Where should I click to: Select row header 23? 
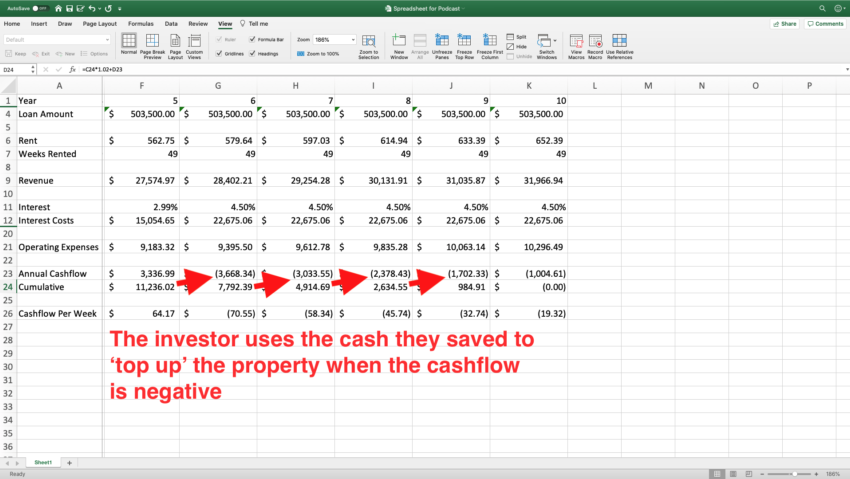[8, 274]
